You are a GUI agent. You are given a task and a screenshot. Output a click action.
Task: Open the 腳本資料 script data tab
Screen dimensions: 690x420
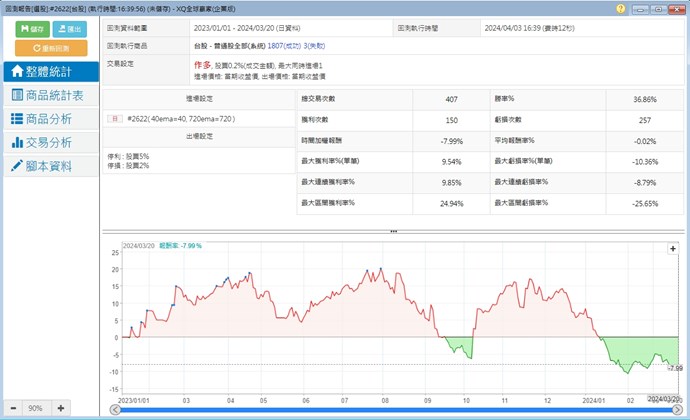(50, 167)
